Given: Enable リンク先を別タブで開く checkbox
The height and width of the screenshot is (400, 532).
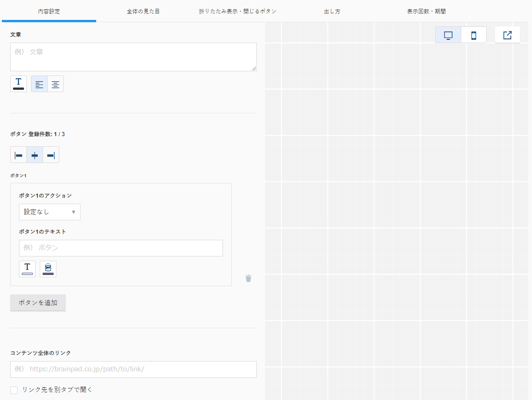Looking at the screenshot, I should coord(14,390).
